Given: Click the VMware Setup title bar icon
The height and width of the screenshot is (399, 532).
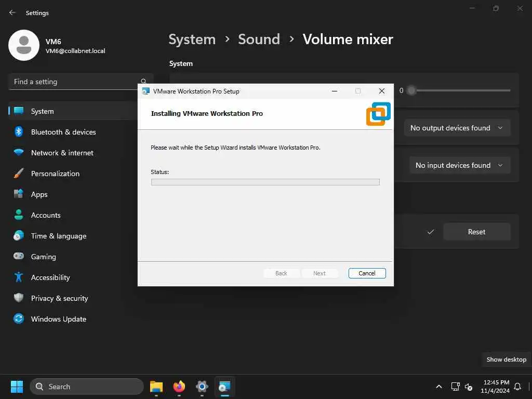Looking at the screenshot, I should click(146, 91).
